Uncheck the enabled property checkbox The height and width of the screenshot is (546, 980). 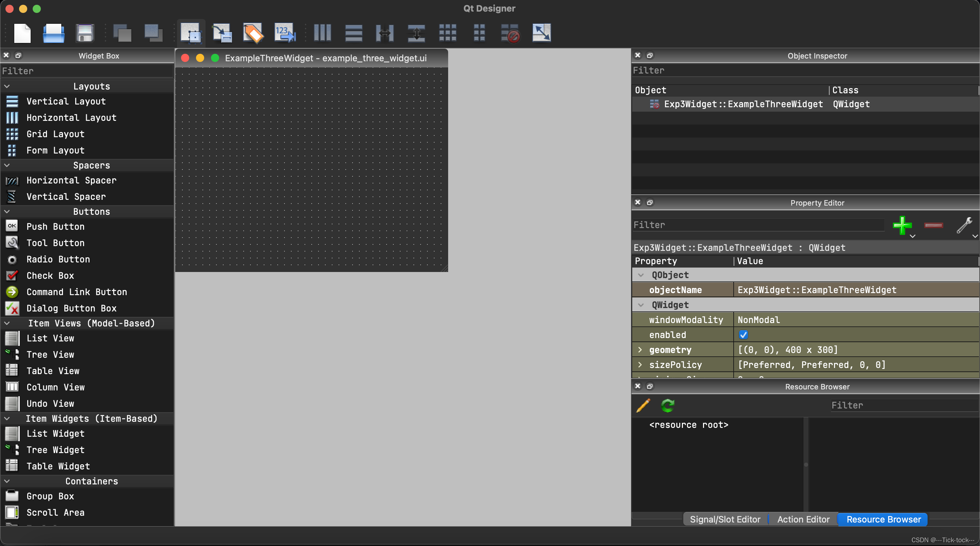click(x=743, y=335)
